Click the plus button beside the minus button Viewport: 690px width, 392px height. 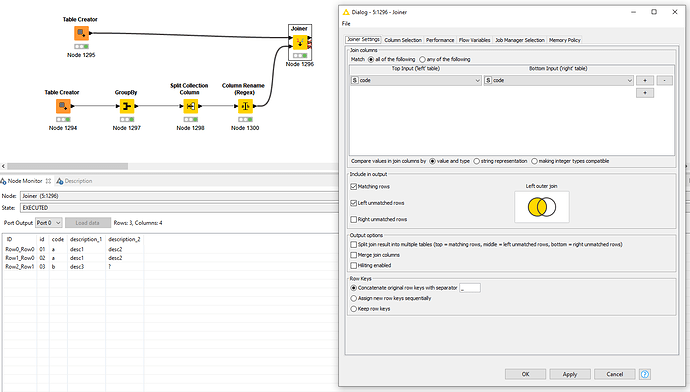click(645, 81)
